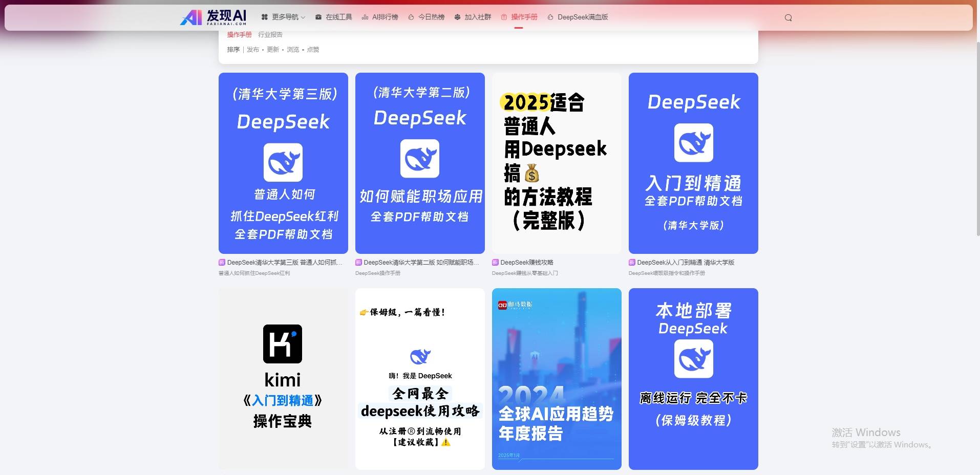Open the 清华大学第二版 职场应用 cover thumbnail
980x475 pixels.
[x=420, y=163]
